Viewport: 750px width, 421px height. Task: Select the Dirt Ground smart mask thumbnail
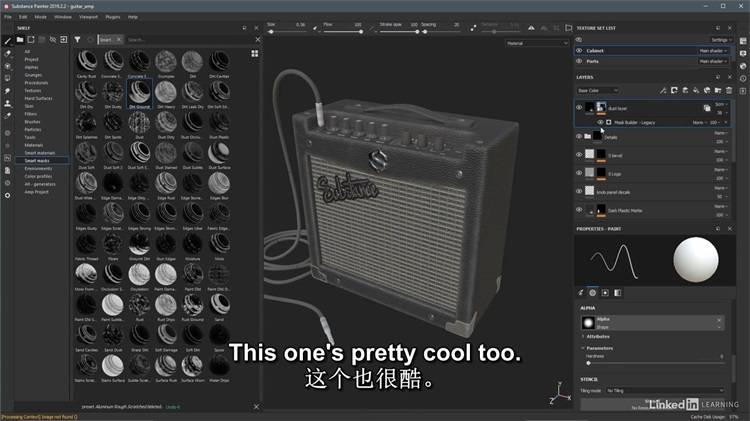[140, 94]
